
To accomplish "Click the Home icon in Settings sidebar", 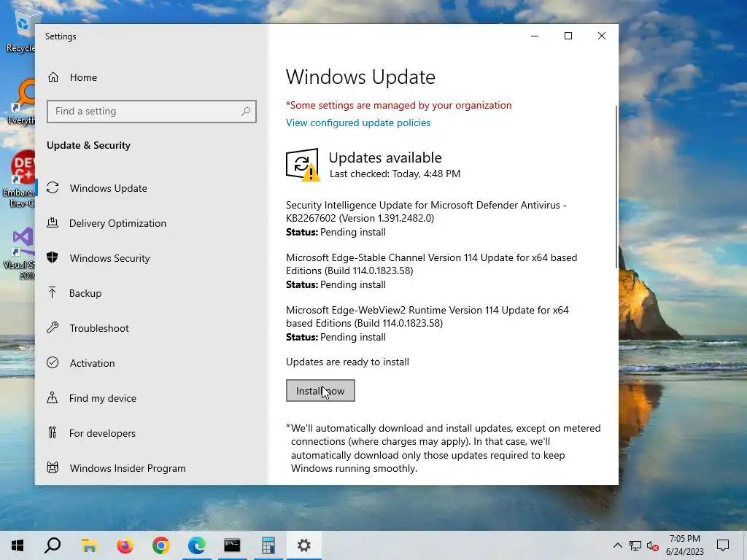I will [x=53, y=77].
